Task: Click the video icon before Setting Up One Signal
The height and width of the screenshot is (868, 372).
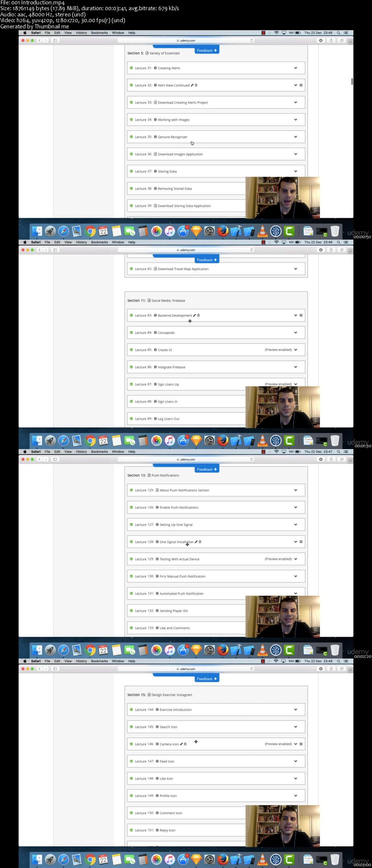Action: (157, 525)
